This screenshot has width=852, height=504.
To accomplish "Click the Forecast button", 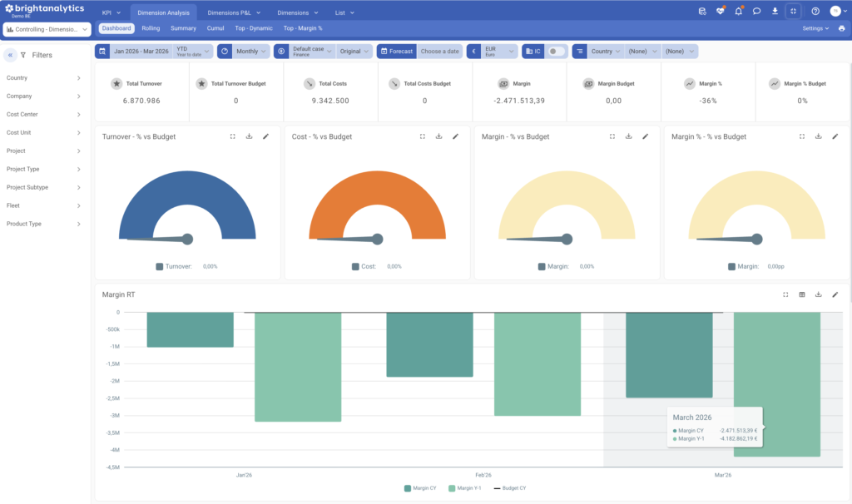I will coord(397,51).
